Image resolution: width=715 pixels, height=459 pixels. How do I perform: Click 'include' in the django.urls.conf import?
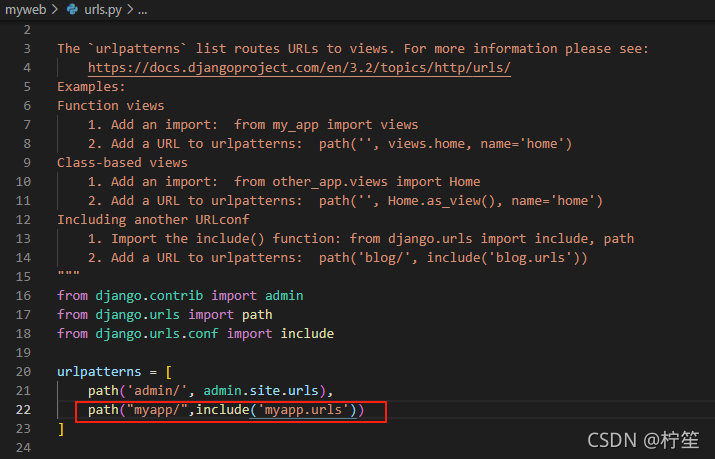point(307,334)
